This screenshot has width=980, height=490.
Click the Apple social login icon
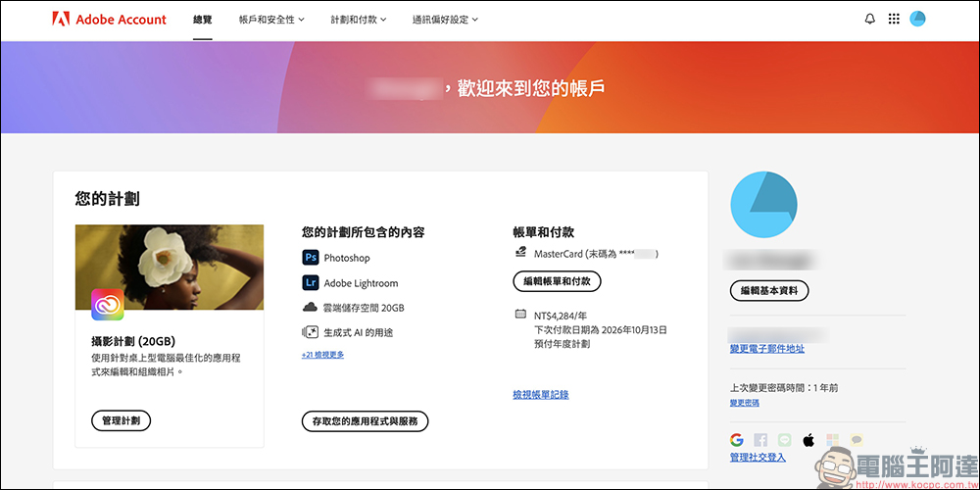click(808, 440)
